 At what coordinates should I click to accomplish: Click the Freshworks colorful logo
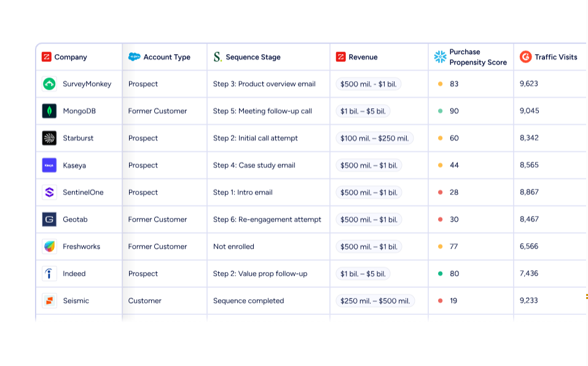tap(49, 246)
